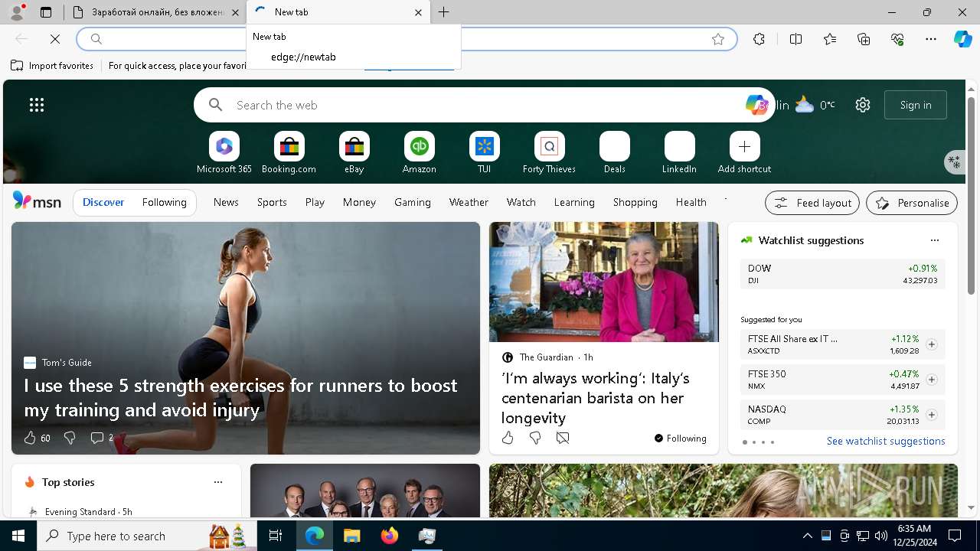Viewport: 980px width, 551px height.
Task: Open the News category
Action: (226, 202)
